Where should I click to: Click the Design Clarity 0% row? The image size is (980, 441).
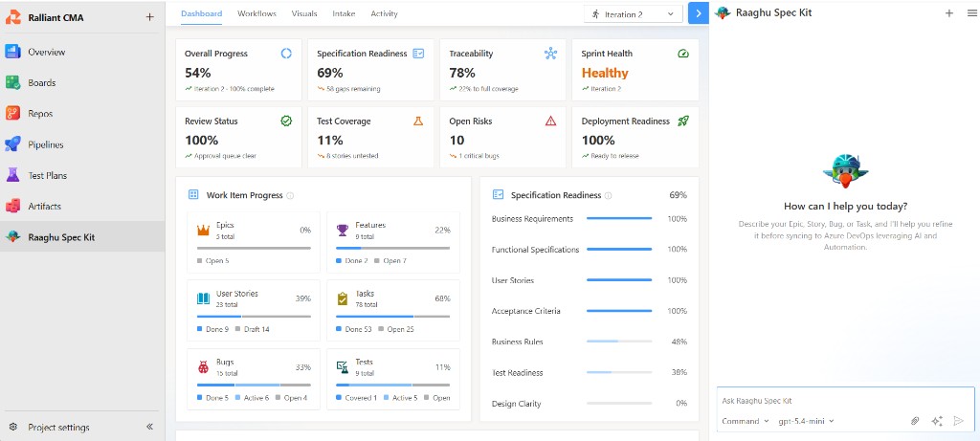click(590, 404)
